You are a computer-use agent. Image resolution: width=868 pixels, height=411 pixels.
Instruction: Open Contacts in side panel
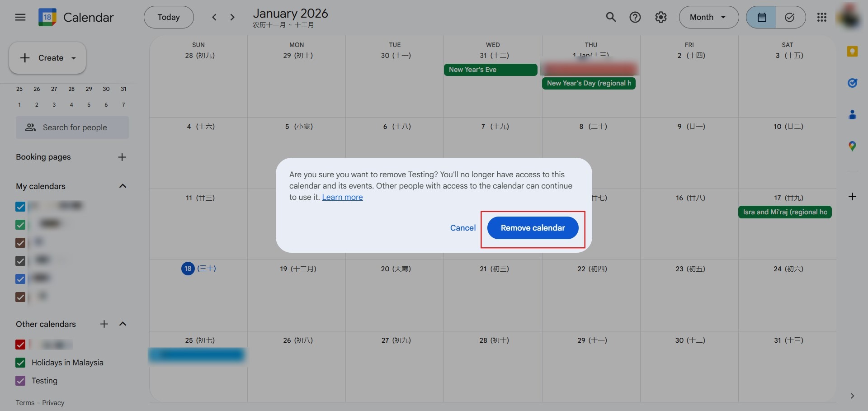coord(852,115)
